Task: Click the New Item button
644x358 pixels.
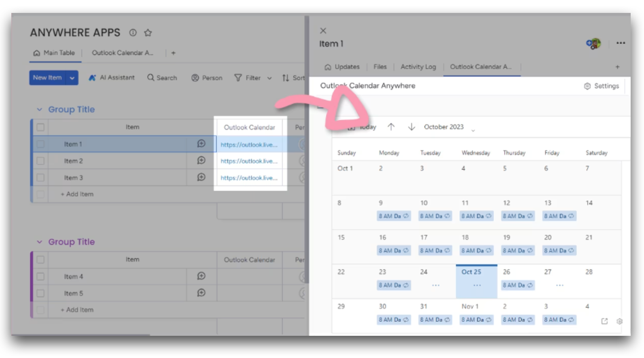Action: pyautogui.click(x=48, y=78)
